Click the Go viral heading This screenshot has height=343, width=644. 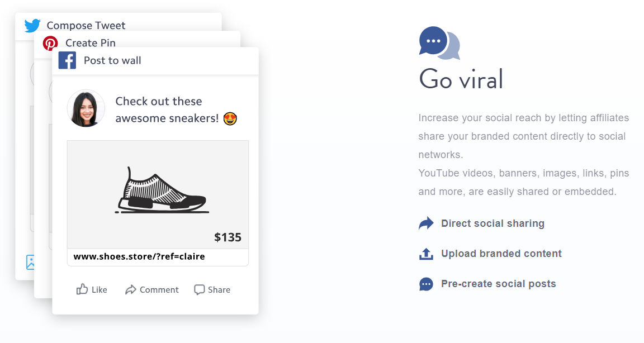coord(461,79)
